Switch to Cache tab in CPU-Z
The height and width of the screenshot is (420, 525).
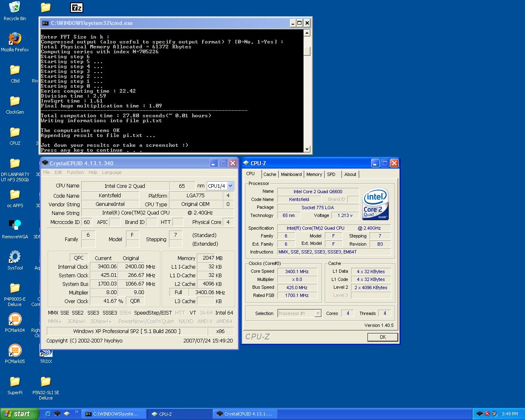click(270, 174)
